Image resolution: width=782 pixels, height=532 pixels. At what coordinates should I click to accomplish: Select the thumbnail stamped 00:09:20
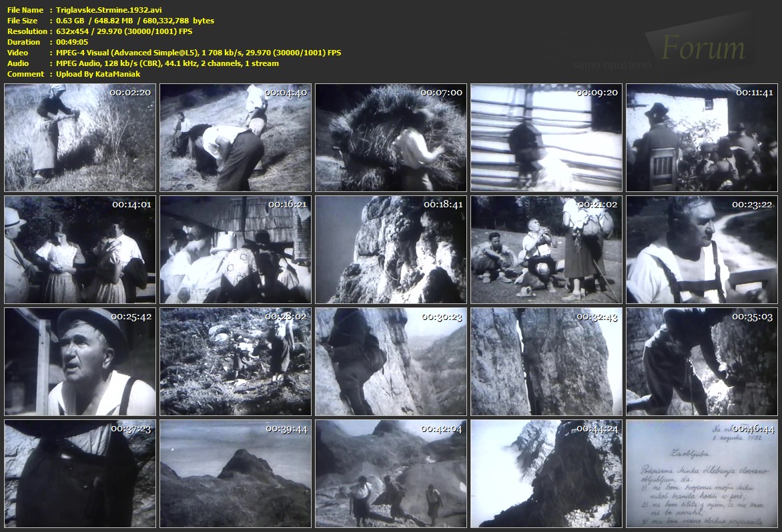pos(546,137)
